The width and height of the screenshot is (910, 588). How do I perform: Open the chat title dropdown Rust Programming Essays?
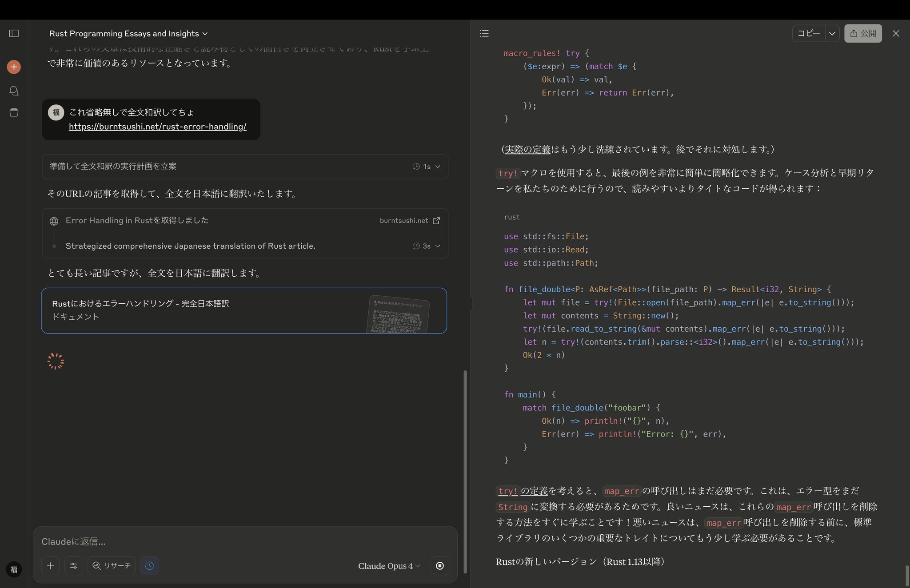click(x=128, y=34)
